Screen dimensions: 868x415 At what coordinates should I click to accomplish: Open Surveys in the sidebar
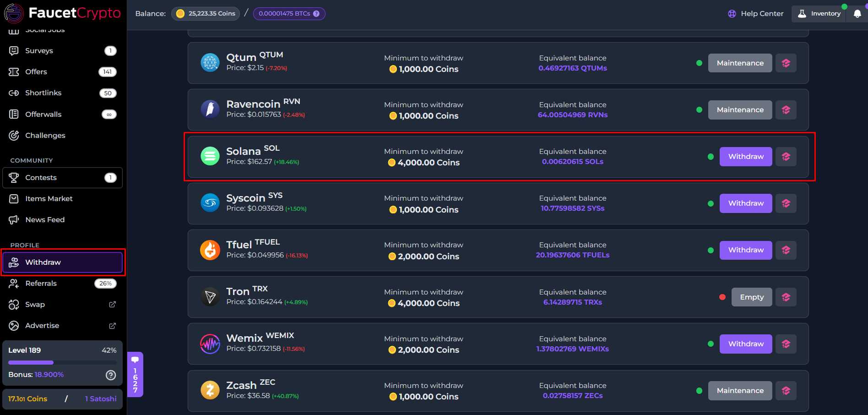[62, 51]
